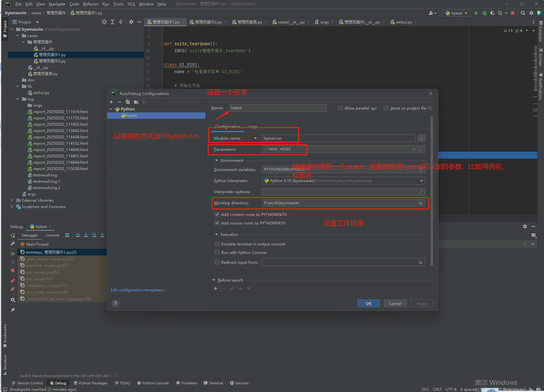Select report_20250202_115028.html in project tree
544x392 pixels.
click(61, 169)
